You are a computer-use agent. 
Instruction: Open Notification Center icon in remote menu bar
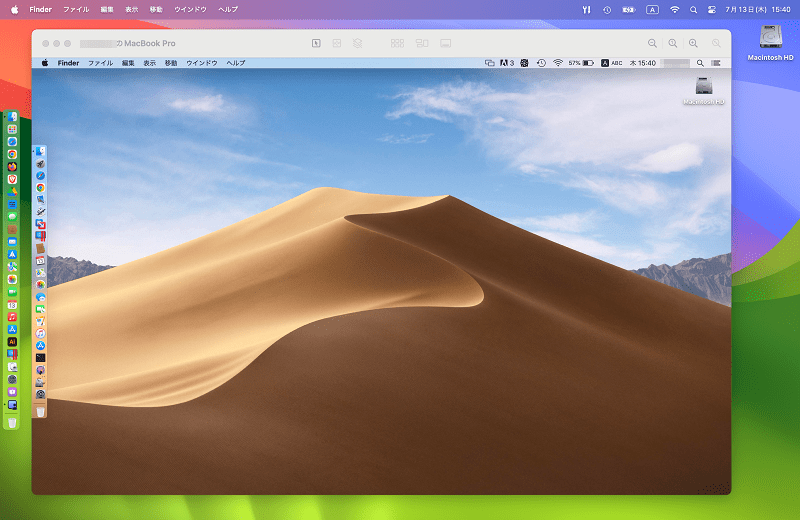tap(716, 63)
